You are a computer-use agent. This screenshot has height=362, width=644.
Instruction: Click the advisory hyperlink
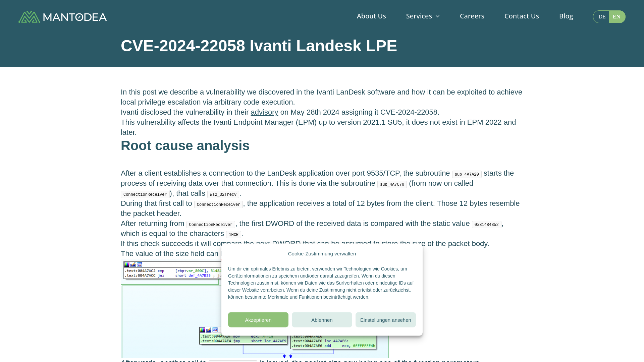coord(264,112)
